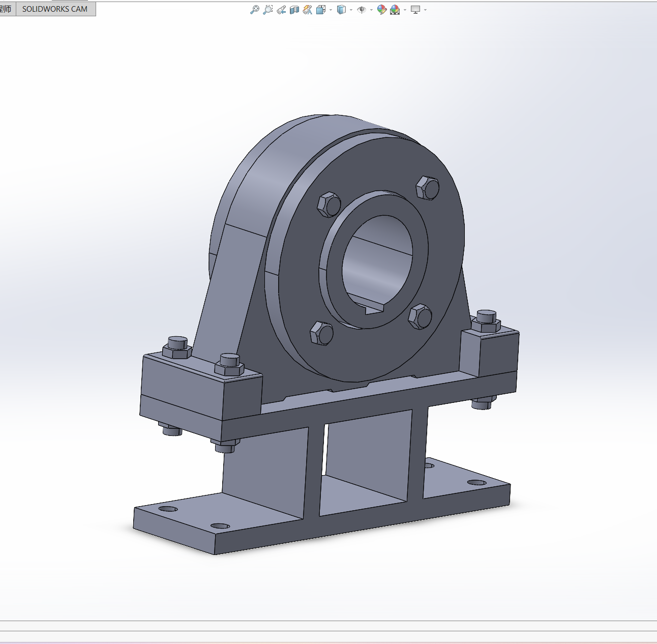657x644 pixels.
Task: Activate the Zoom to Area tool
Action: point(268,10)
